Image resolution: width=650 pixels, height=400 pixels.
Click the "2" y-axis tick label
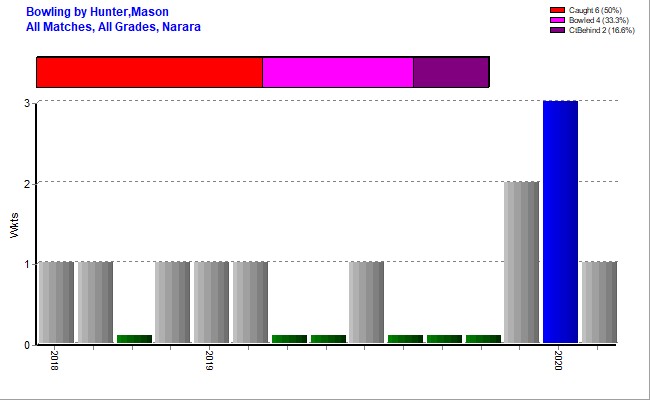27,184
